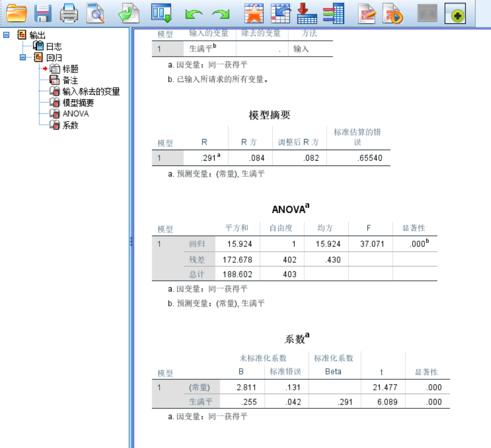Click the 系数 table title
This screenshot has width=491, height=448.
[297, 339]
